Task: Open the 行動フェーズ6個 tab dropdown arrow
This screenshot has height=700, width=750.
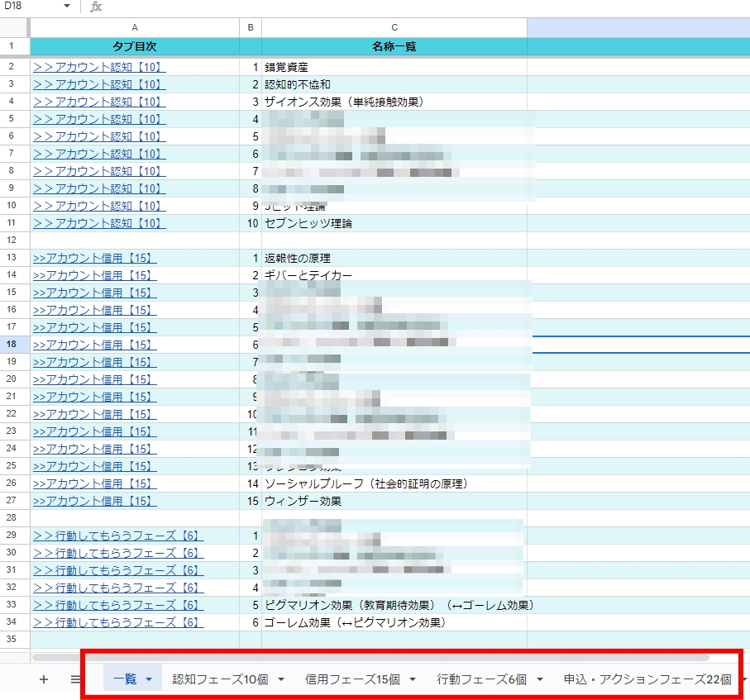Action: tap(539, 679)
